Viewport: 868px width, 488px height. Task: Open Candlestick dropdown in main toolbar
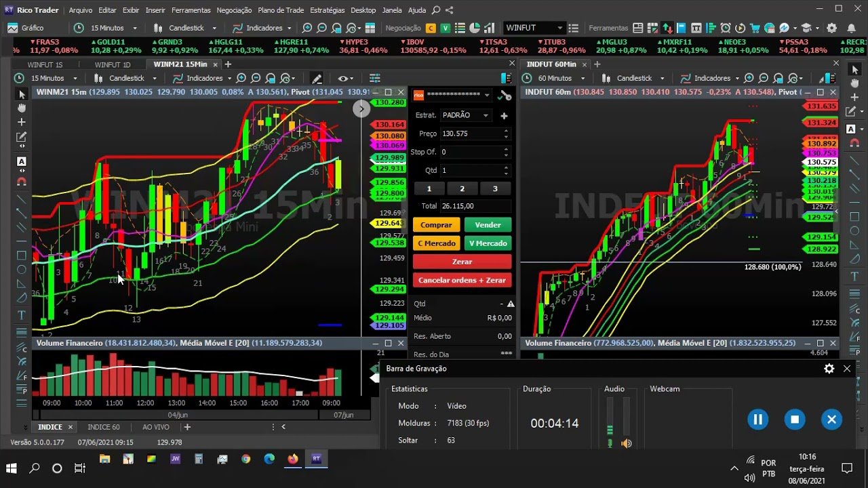coord(185,28)
